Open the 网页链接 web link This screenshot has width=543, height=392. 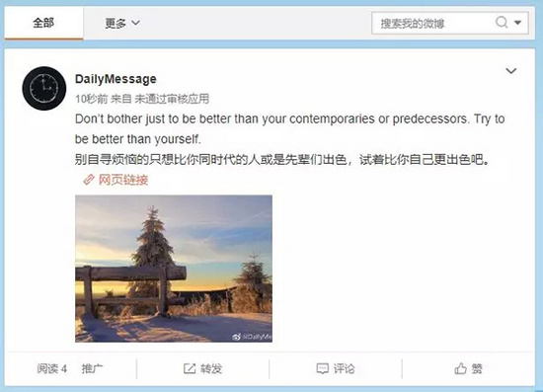[x=123, y=180]
